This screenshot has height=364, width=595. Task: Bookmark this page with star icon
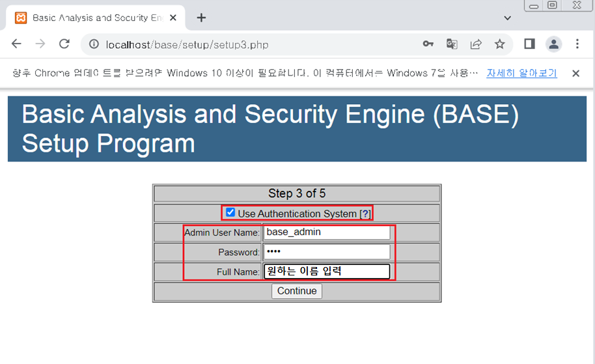tap(500, 44)
